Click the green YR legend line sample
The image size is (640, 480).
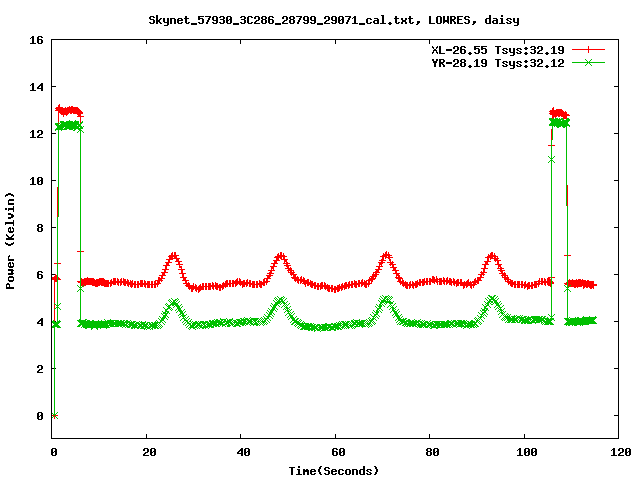tap(588, 62)
